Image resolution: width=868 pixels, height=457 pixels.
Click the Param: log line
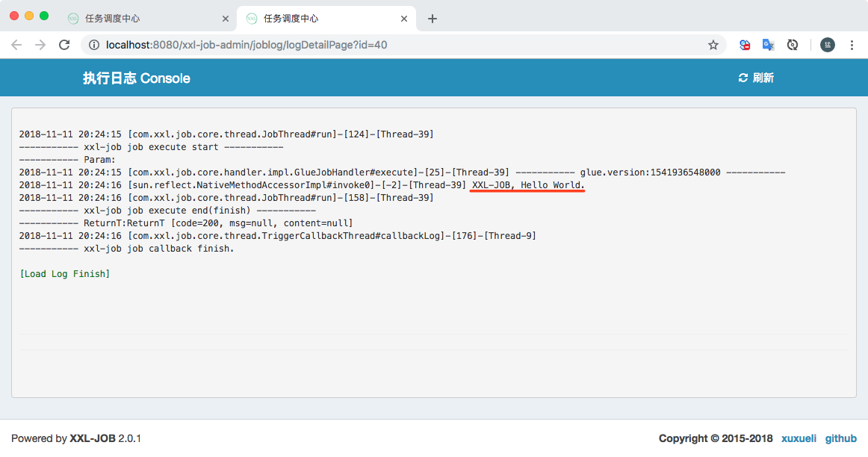[67, 160]
